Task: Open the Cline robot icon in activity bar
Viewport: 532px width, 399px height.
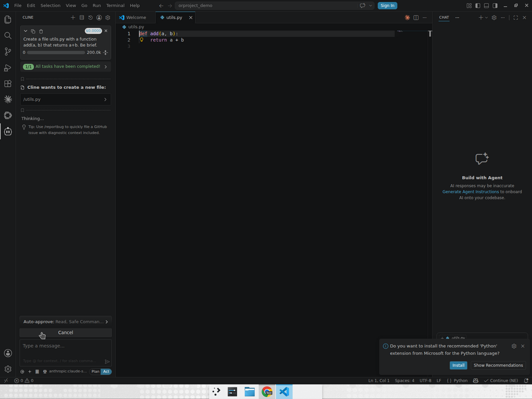Action: click(8, 131)
